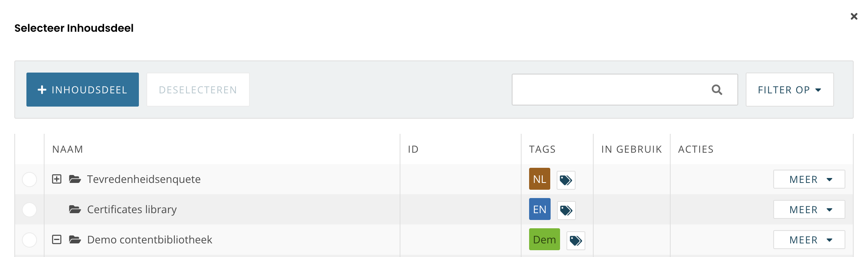Viewport: 868px width, 257px height.
Task: Click the green Dem tag swatch
Action: 544,239
